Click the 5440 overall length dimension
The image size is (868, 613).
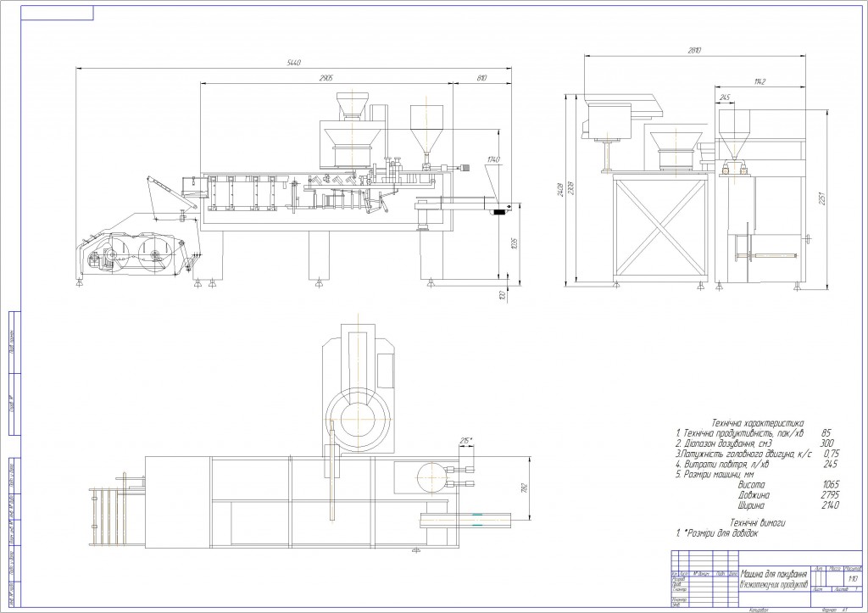[x=294, y=63]
